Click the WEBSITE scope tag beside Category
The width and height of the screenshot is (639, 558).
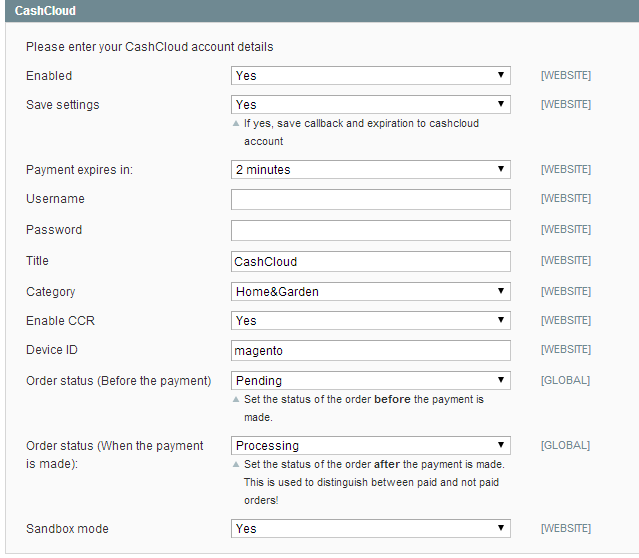(x=566, y=291)
